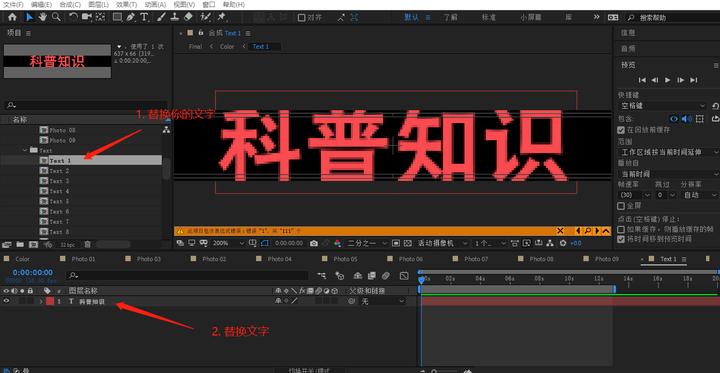Open the parent 无 dropdown for layer
Screen dimensions: 720x373
[x=382, y=301]
